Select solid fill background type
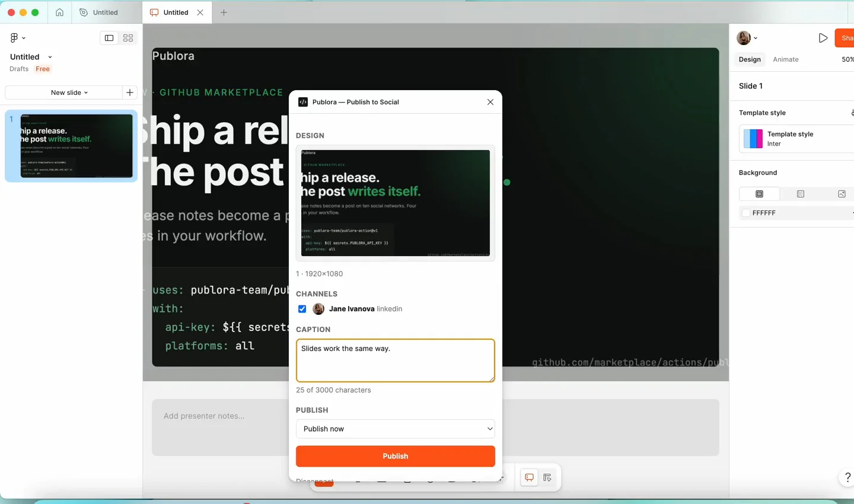This screenshot has width=854, height=504. 759,194
